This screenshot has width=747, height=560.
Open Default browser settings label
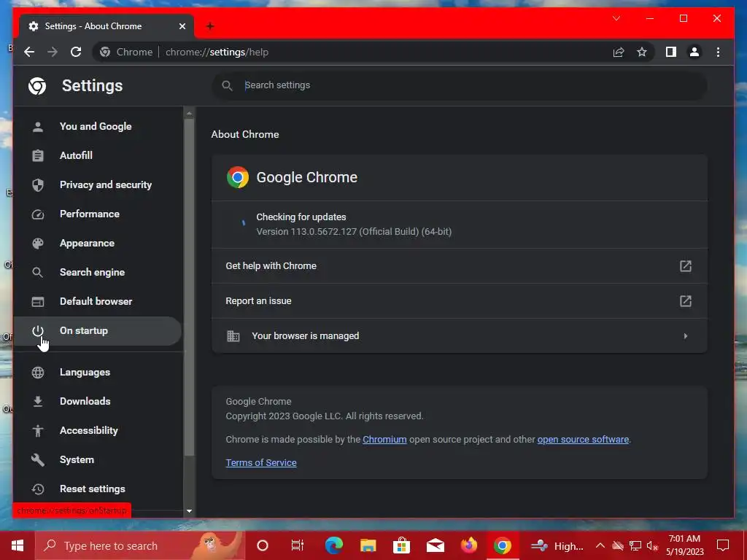tap(96, 301)
